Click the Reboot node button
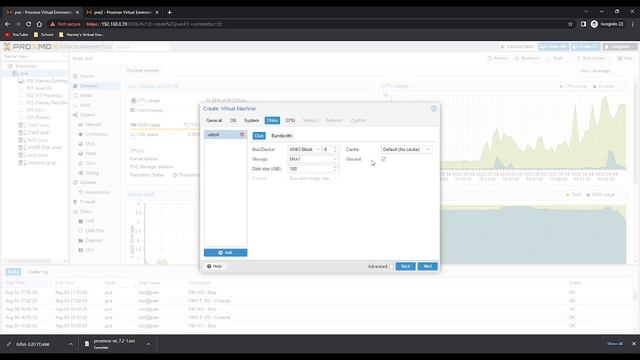Image resolution: width=640 pixels, height=360 pixels. (x=498, y=58)
